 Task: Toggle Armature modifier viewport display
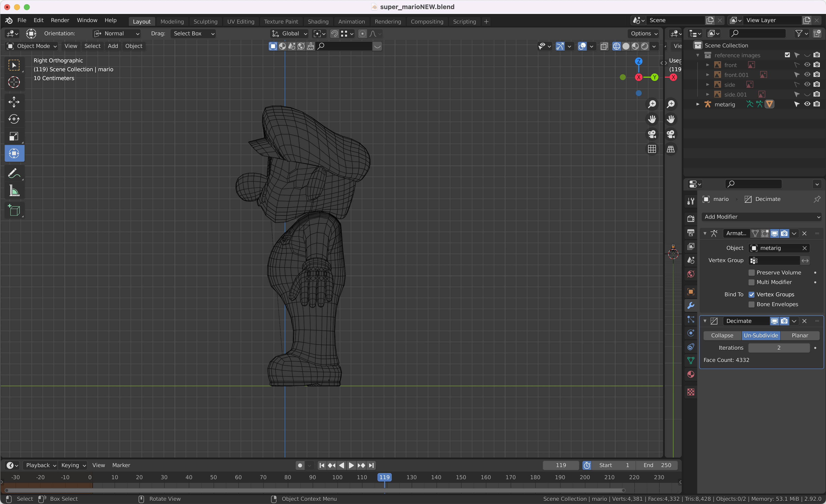pos(774,233)
